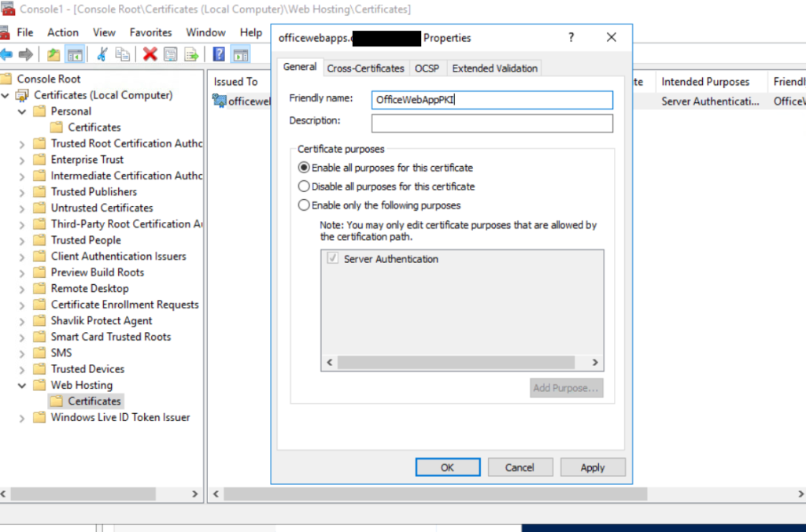
Task: Click the Friendly name input field
Action: coord(492,100)
